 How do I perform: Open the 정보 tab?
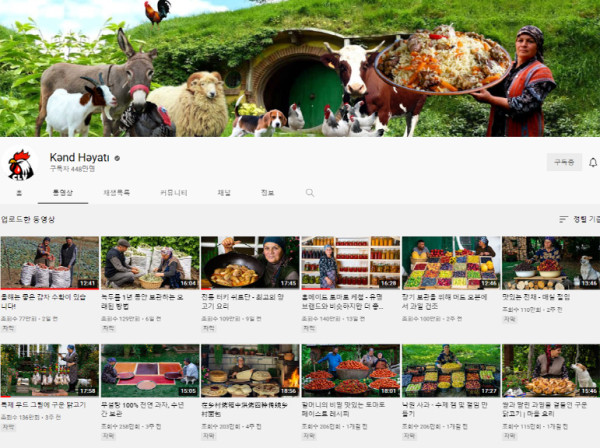point(267,193)
